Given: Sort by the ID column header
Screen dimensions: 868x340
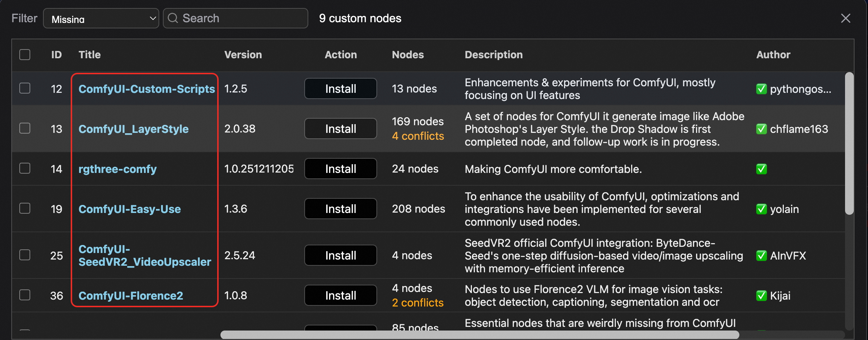Looking at the screenshot, I should pyautogui.click(x=56, y=55).
